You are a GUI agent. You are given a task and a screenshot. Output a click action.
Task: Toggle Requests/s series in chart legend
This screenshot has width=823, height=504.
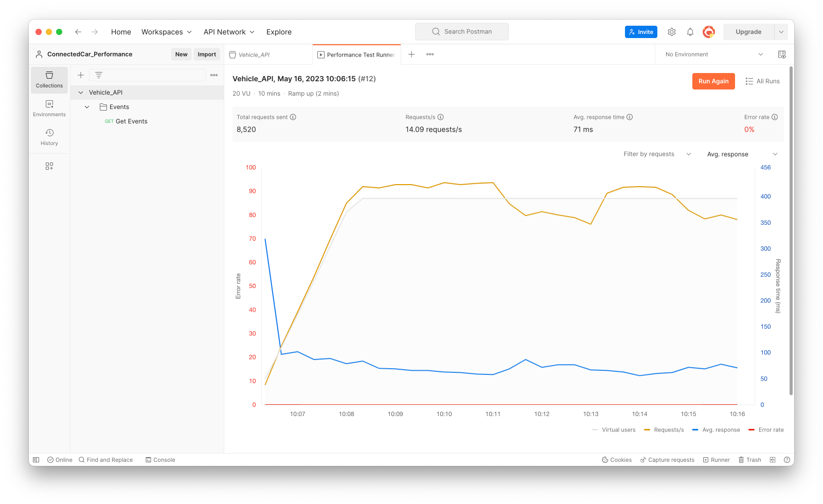coord(664,430)
